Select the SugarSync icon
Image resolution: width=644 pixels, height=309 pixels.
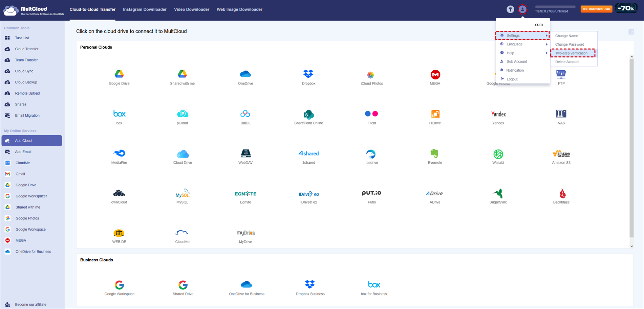[x=498, y=193]
